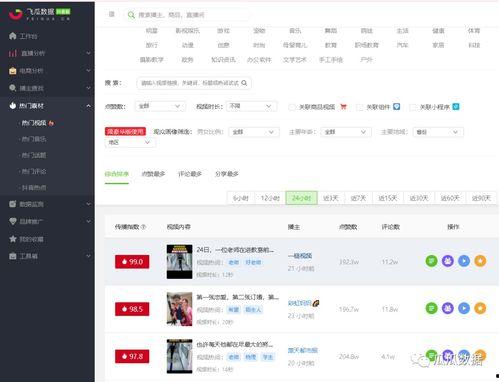Viewport: 499px width, 382px height.
Task: Enable the 关联组件 checkbox
Action: (360, 107)
